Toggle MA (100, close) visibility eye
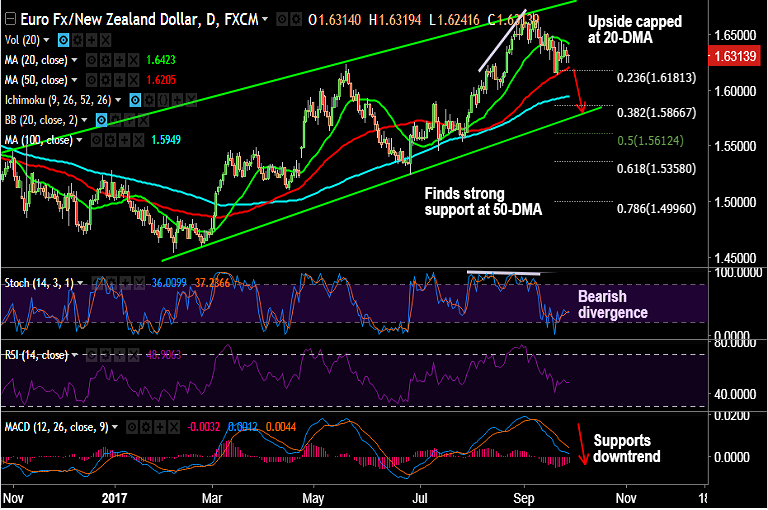The height and width of the screenshot is (510, 768). tap(96, 141)
